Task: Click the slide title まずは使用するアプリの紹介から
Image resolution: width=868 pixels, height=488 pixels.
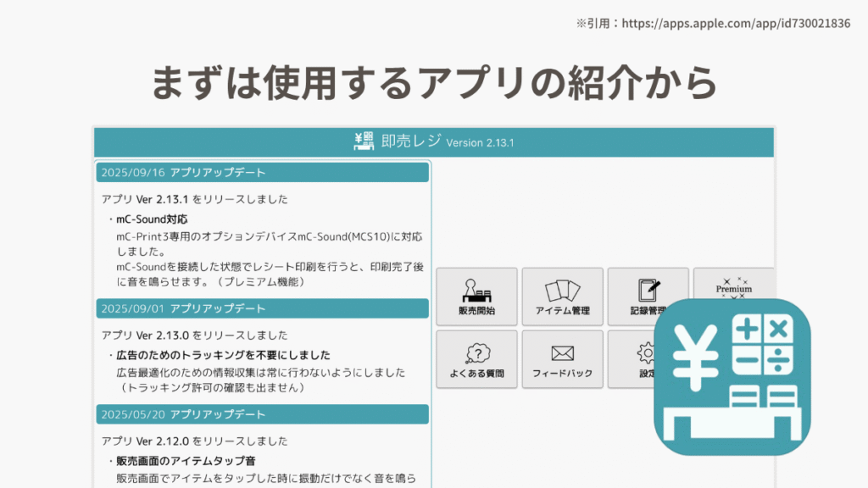Action: pos(434,82)
